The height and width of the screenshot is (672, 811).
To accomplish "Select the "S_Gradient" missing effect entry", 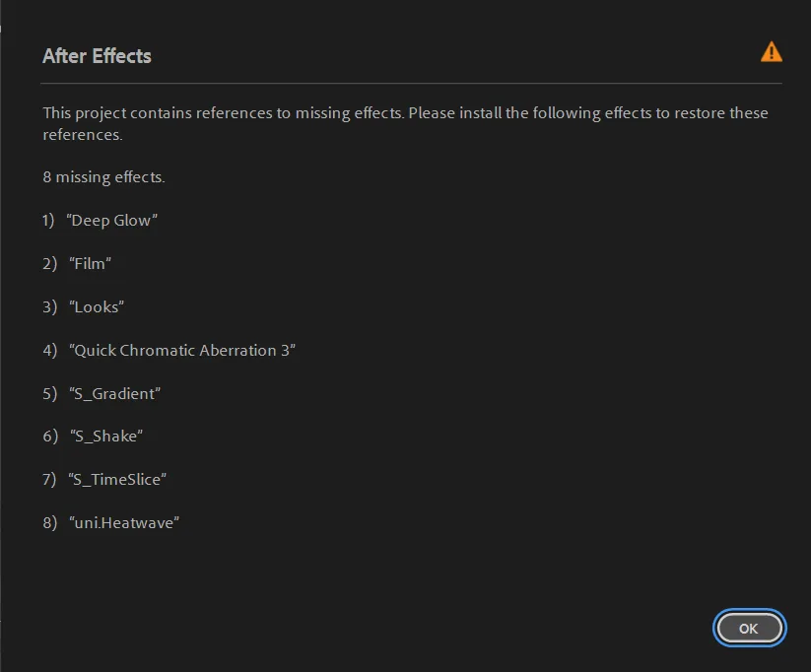I will point(115,394).
